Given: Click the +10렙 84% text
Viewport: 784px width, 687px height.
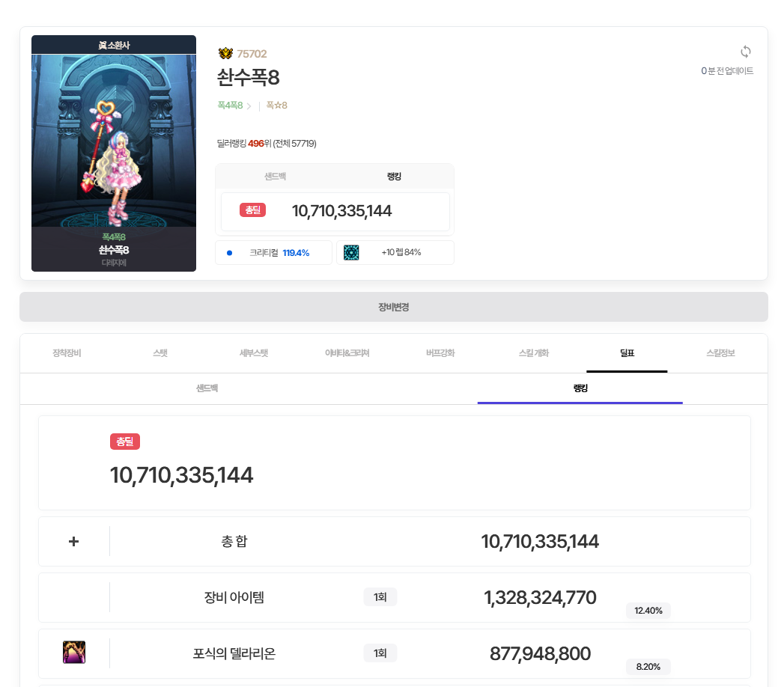Looking at the screenshot, I should 401,252.
